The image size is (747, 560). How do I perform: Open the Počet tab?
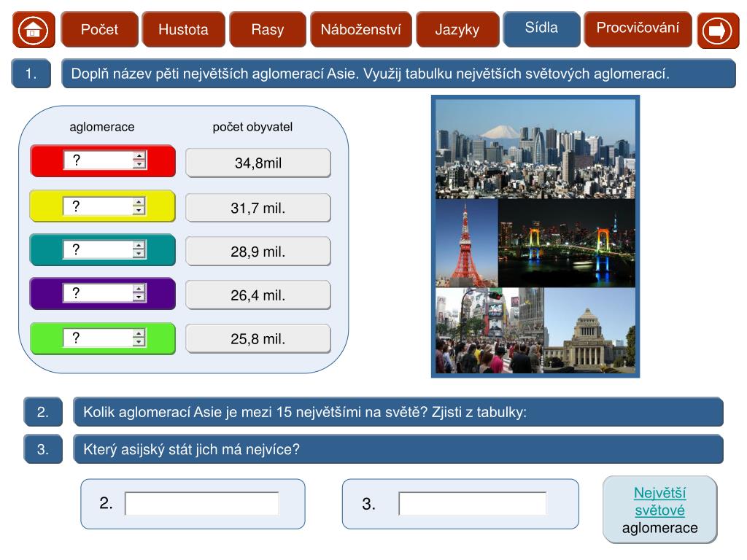point(99,29)
